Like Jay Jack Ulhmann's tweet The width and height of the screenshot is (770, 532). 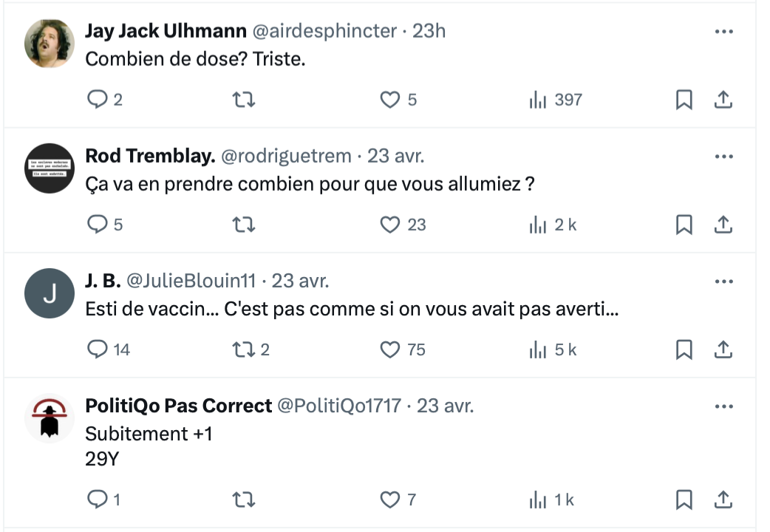(389, 100)
